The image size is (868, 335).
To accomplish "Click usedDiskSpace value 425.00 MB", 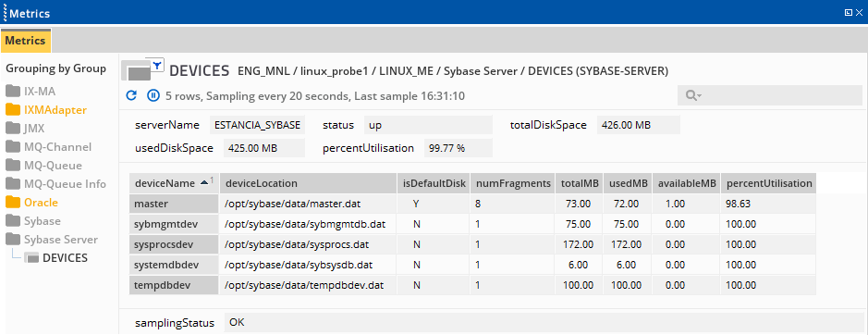I will [264, 148].
